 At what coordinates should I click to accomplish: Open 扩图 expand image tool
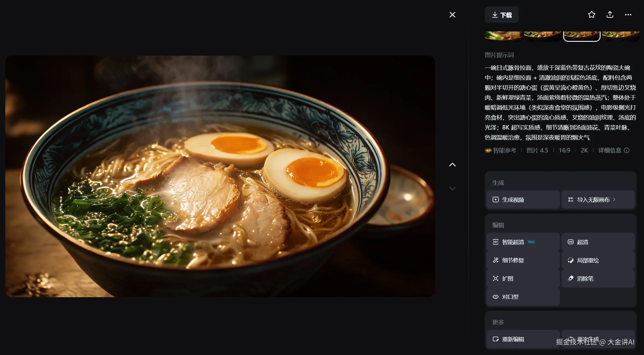(x=523, y=279)
